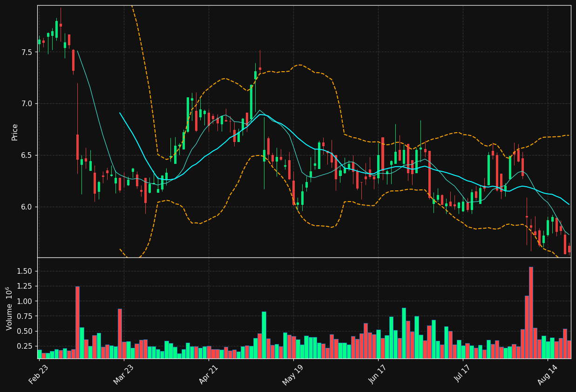Click the 6.5 price axis value

pyautogui.click(x=26, y=155)
